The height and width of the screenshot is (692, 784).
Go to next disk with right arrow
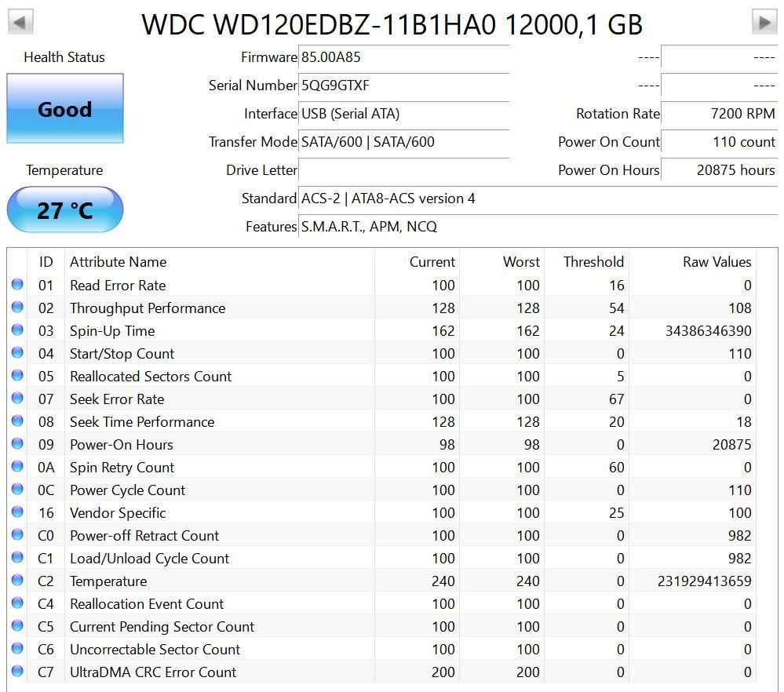click(x=764, y=22)
